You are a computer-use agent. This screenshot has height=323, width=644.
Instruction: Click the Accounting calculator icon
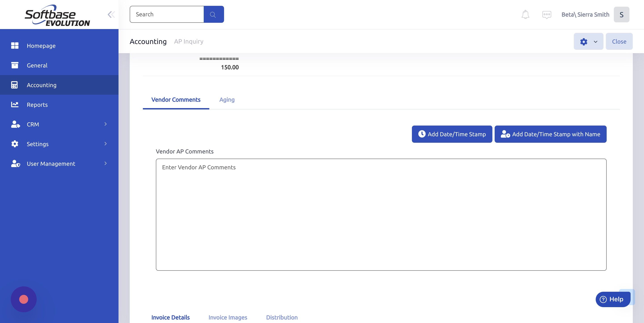pyautogui.click(x=15, y=85)
